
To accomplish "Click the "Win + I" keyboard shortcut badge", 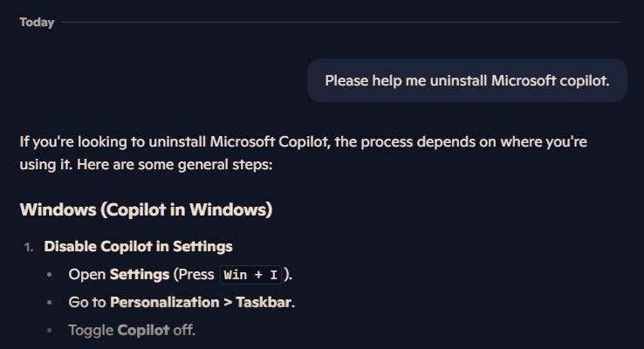I will (250, 275).
